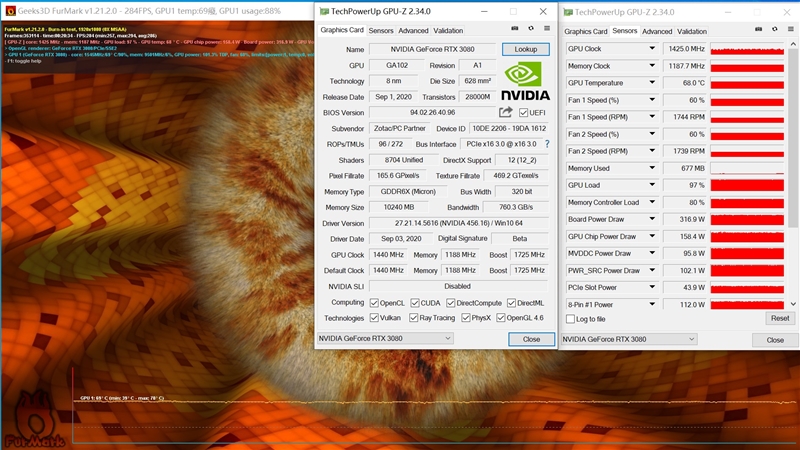Viewport: 800px width, 450px height.
Task: Open GPU selector dropdown in Sensors window
Action: click(x=629, y=339)
